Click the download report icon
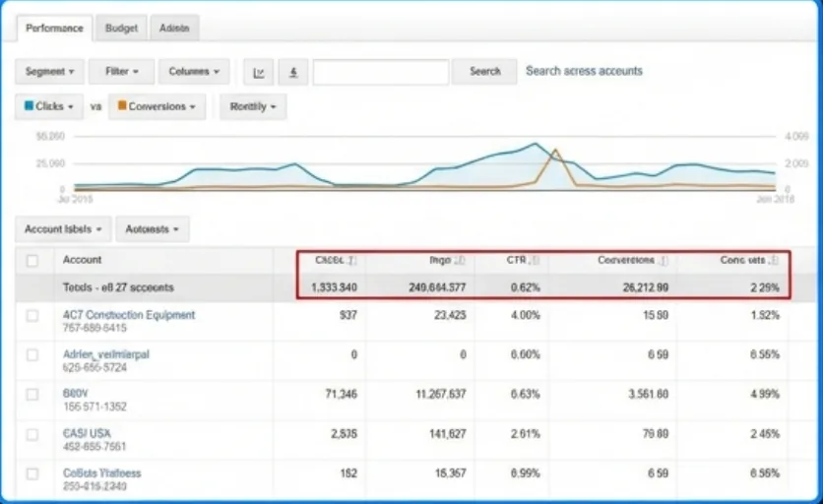 (293, 72)
